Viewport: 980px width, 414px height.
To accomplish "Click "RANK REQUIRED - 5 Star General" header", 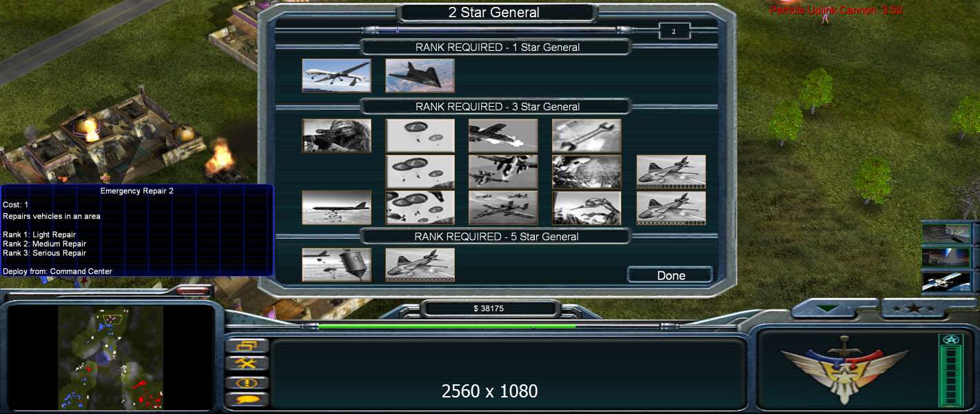I will click(x=497, y=237).
